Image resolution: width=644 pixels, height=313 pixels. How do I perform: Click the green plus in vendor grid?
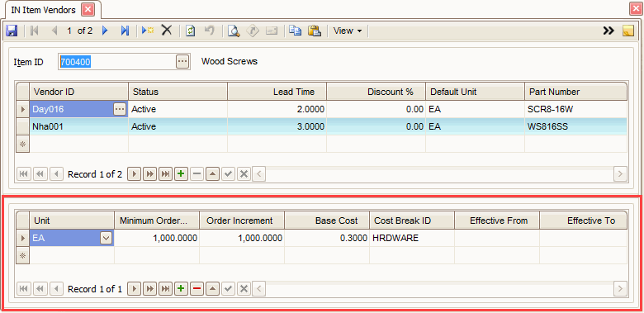pyautogui.click(x=180, y=174)
